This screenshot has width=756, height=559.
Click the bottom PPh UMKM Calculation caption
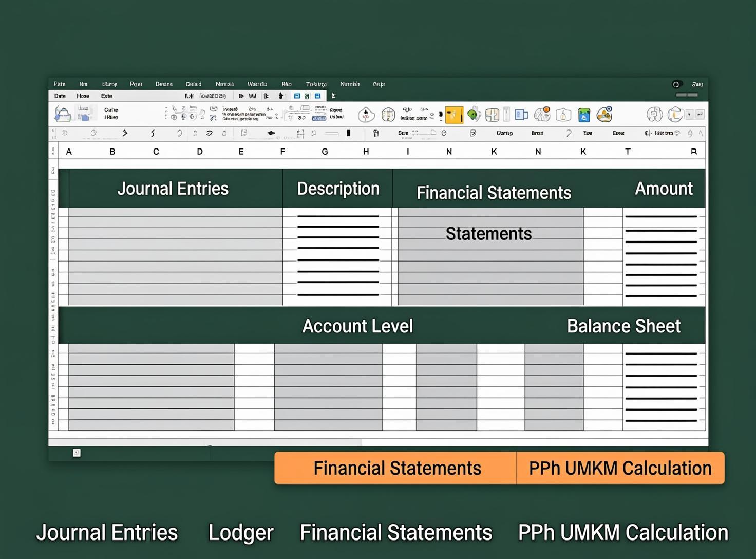623,533
